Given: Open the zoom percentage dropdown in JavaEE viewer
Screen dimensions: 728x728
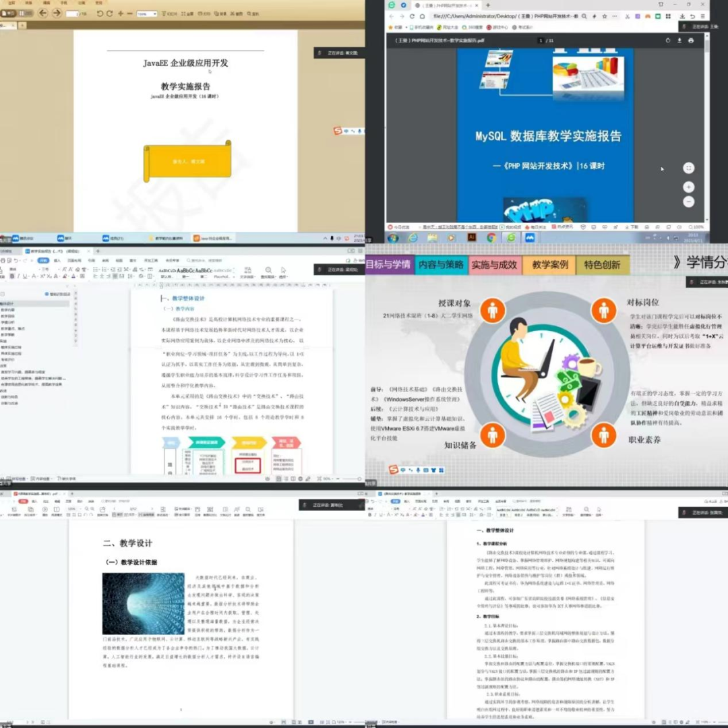Looking at the screenshot, I should click(146, 13).
